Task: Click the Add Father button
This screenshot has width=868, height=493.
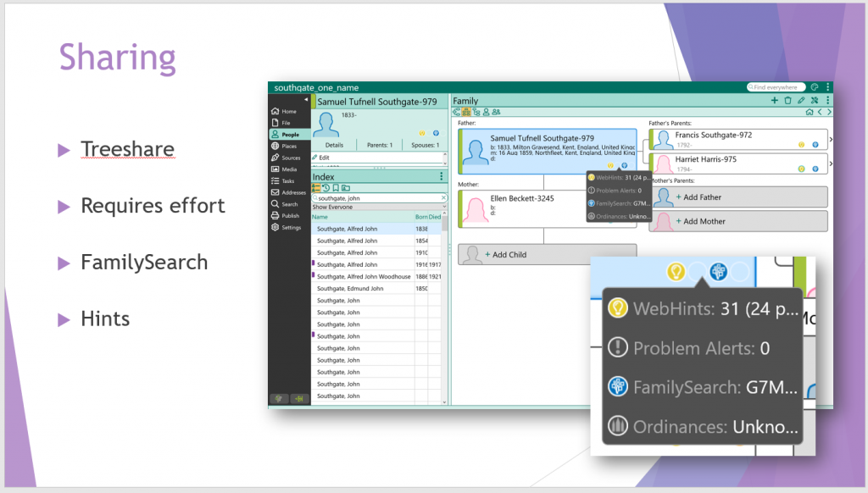Action: 737,197
